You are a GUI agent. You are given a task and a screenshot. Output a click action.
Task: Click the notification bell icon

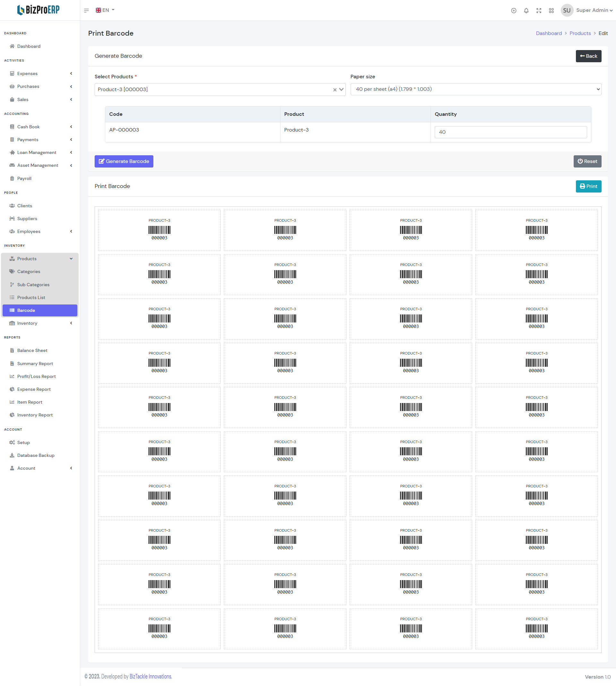(x=526, y=11)
